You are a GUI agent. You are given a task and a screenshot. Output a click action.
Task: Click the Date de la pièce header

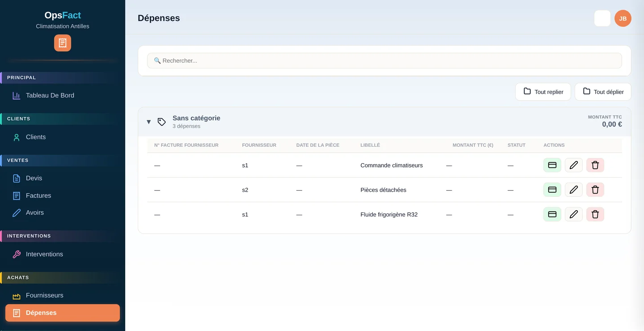click(x=318, y=145)
